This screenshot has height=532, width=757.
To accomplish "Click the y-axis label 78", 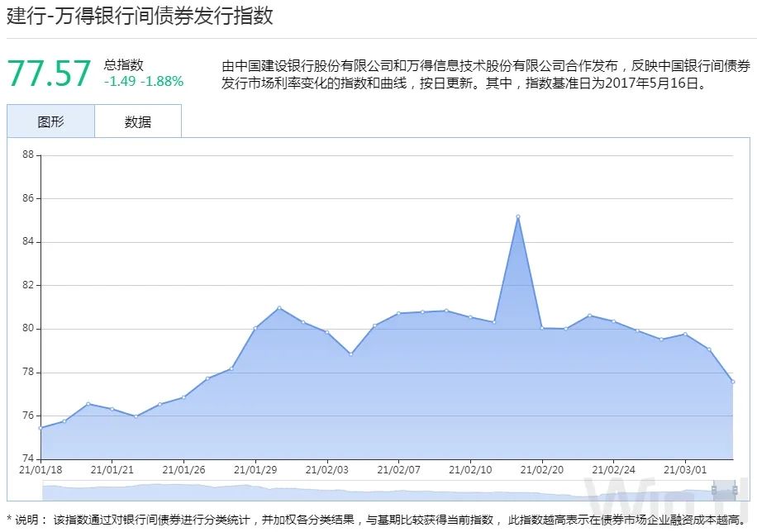I will [28, 373].
